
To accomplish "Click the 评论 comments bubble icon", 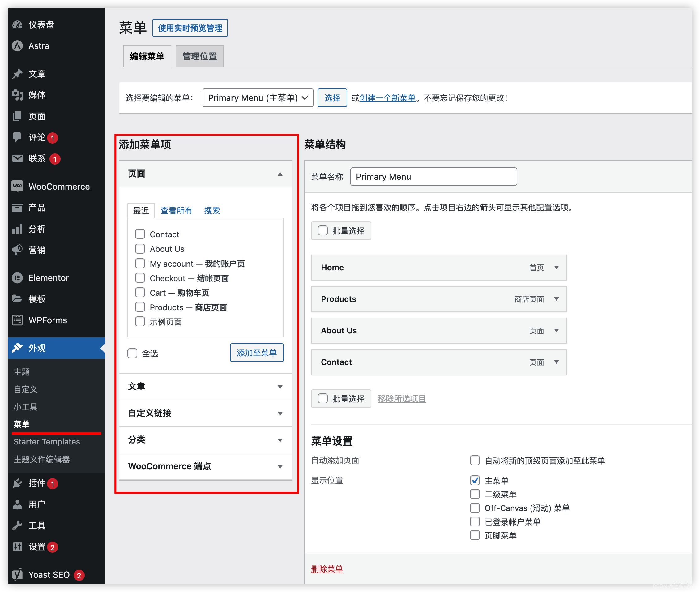I will (17, 137).
